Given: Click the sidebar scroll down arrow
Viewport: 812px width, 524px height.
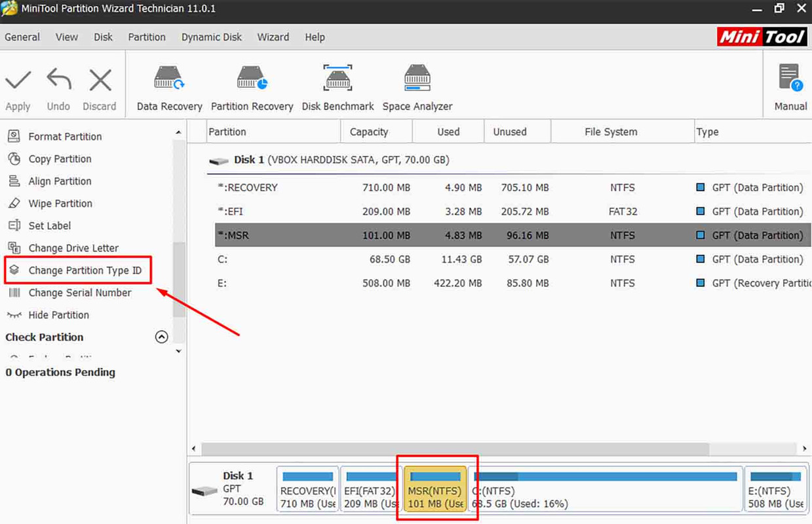Looking at the screenshot, I should pos(179,352).
